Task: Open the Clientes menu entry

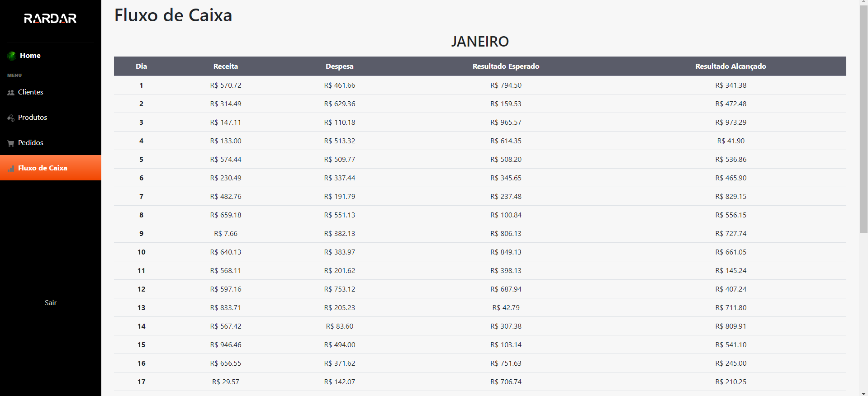Action: pos(30,92)
